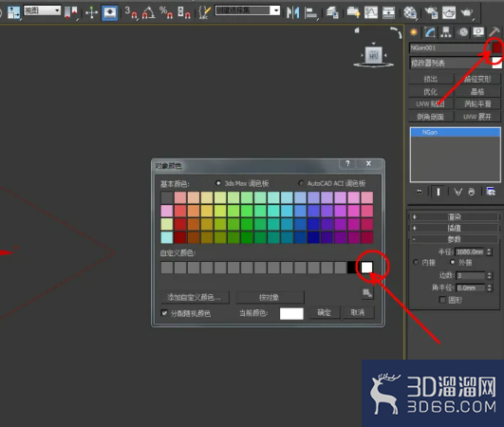Open Rendered Frame Window icon
Screen dimensions: 504x427
449,12
